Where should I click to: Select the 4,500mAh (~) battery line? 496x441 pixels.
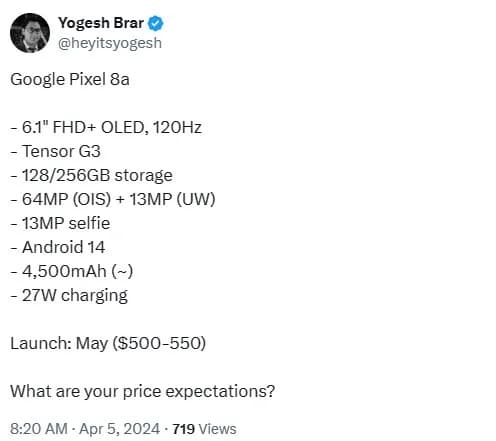[72, 271]
